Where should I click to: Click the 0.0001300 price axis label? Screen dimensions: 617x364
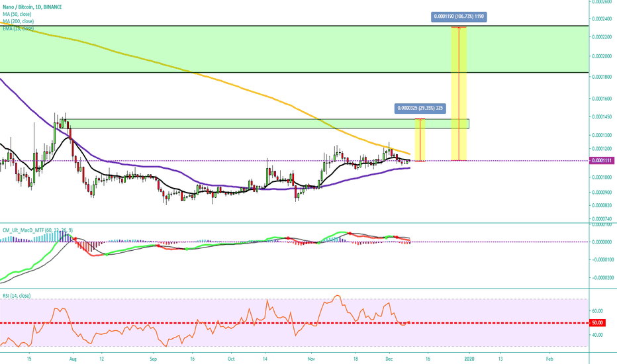[x=602, y=135]
